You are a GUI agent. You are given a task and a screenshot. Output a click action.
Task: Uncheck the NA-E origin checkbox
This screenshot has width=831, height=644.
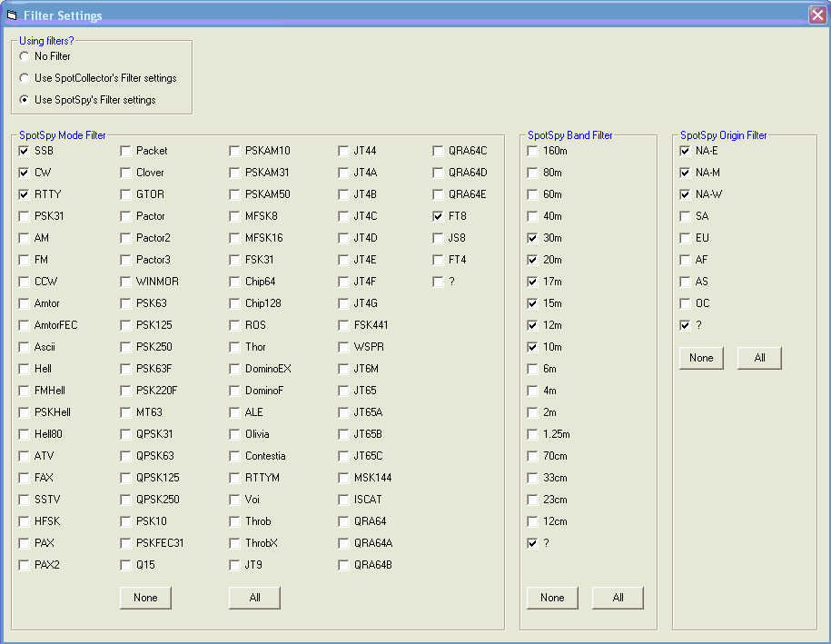coord(686,151)
